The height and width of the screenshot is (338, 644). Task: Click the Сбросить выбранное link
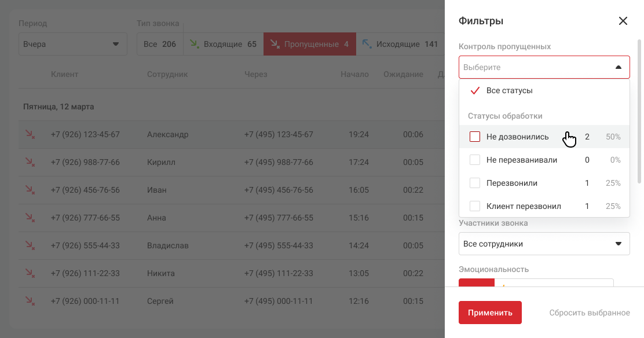coord(589,313)
